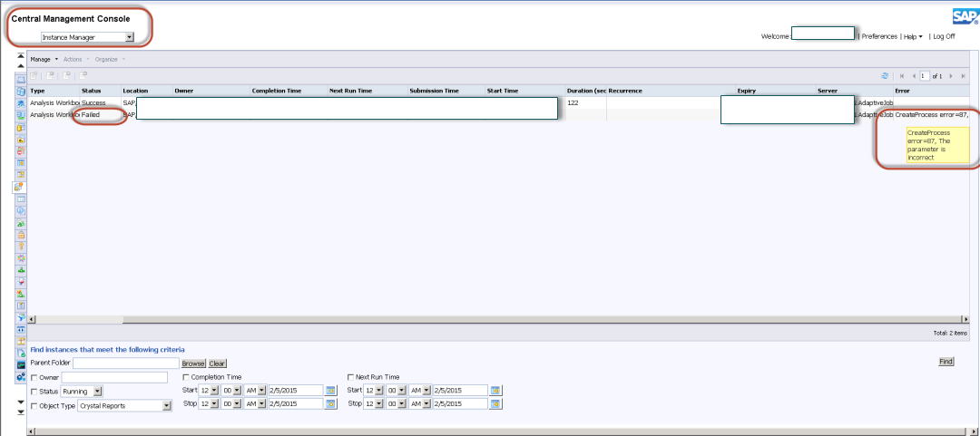
Task: Sort by the Status column header
Action: coord(92,91)
